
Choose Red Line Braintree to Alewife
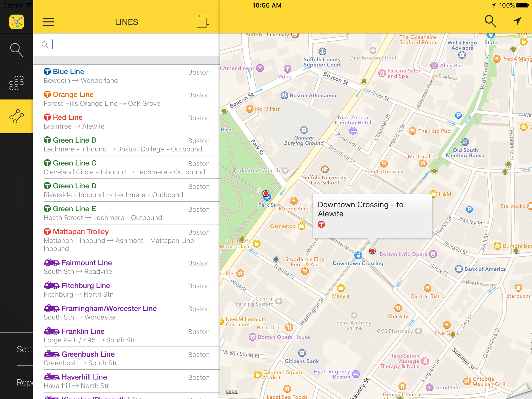click(x=127, y=122)
